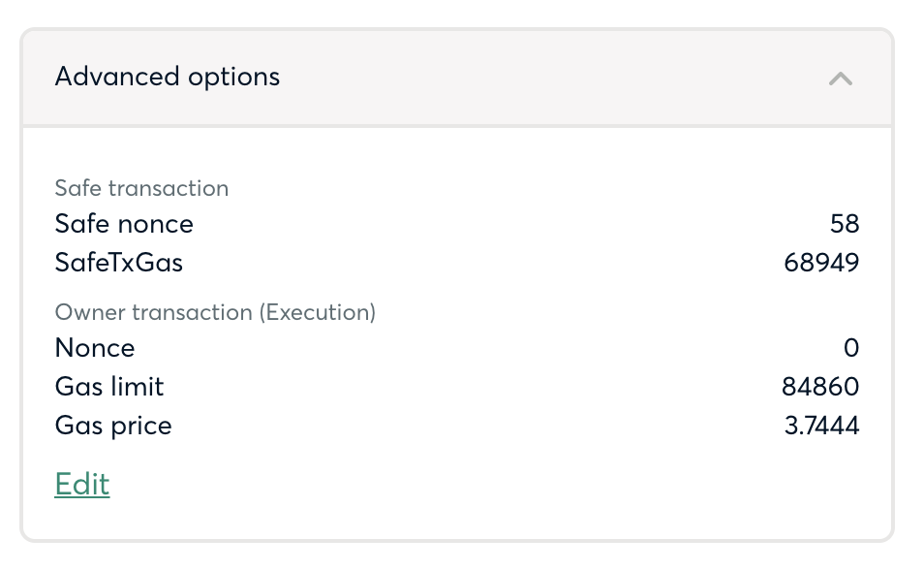Click the Gas price value 3.7444
Screen dimensions: 924x570
pos(821,426)
